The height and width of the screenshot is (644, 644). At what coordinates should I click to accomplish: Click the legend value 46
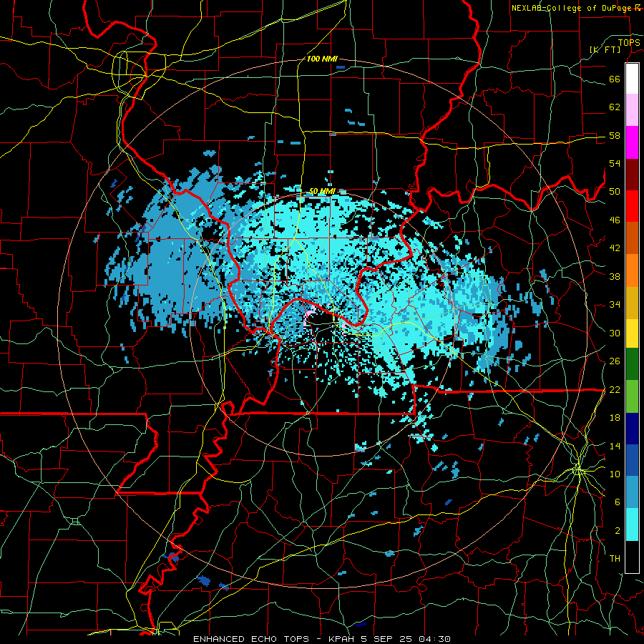click(x=615, y=220)
